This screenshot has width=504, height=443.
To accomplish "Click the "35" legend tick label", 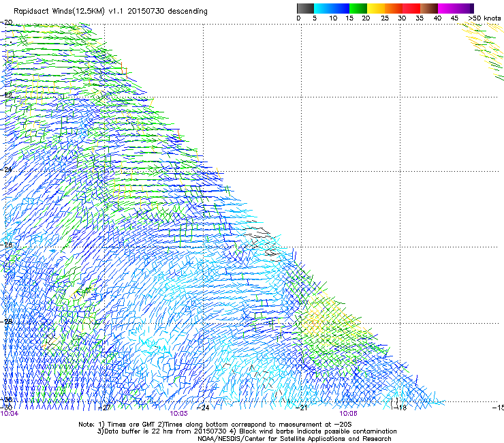I will tap(420, 18).
